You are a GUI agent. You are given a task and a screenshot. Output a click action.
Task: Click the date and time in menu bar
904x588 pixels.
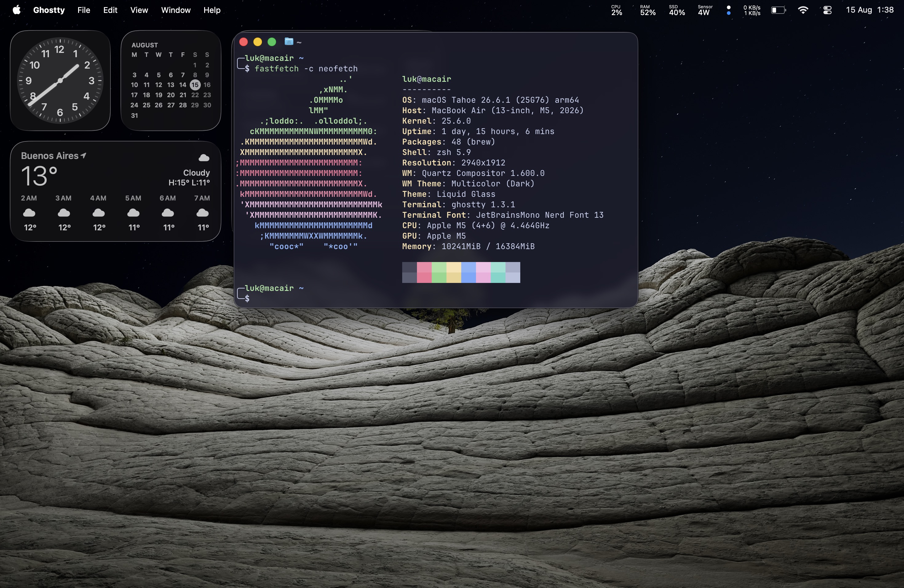click(870, 10)
